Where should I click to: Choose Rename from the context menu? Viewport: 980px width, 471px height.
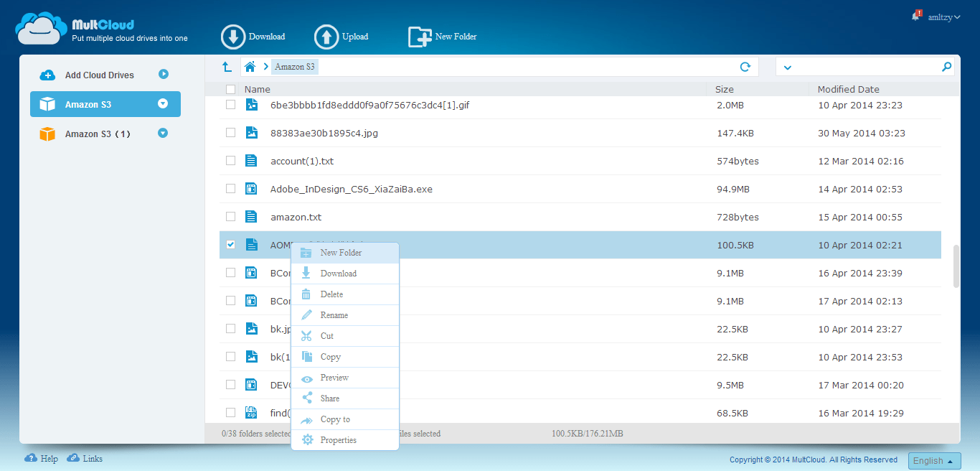point(334,314)
